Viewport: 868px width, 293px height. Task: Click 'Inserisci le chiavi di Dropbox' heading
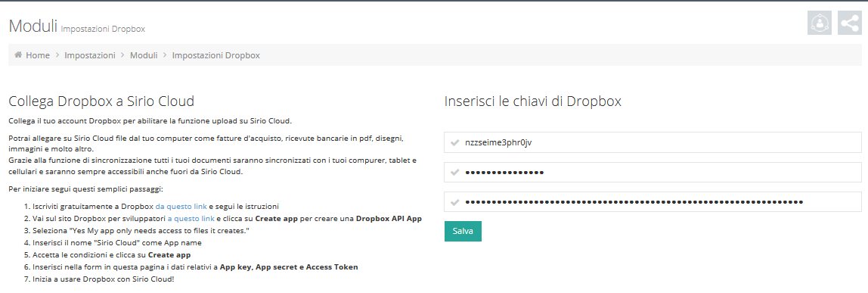[532, 101]
